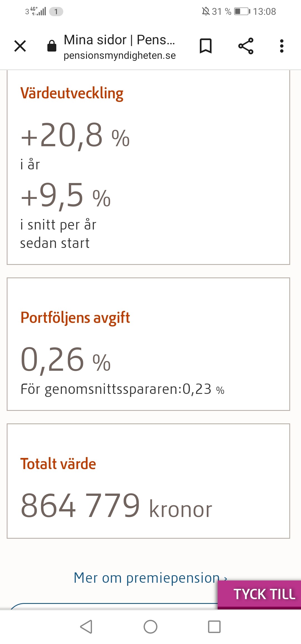
Task: Tap the padlock site security icon
Action: [x=52, y=46]
